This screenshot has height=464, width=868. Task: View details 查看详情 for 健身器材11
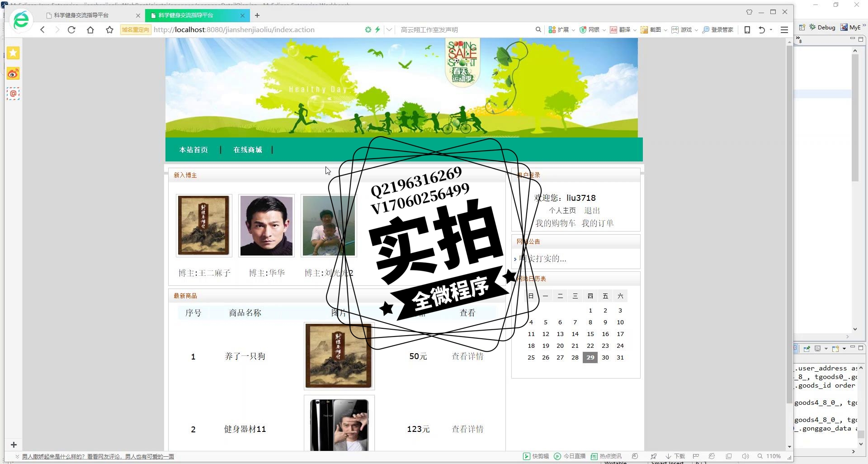click(x=467, y=429)
